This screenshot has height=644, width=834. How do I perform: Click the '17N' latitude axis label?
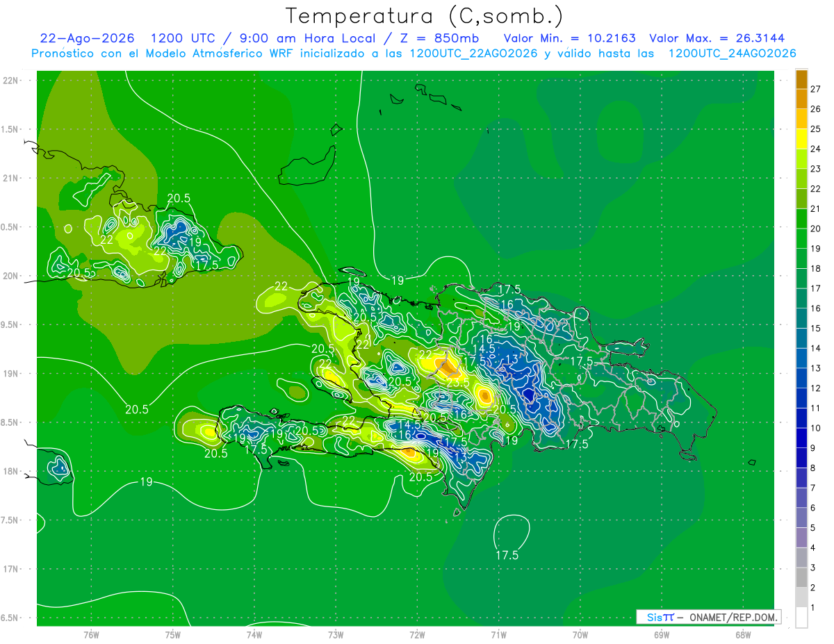[12, 569]
